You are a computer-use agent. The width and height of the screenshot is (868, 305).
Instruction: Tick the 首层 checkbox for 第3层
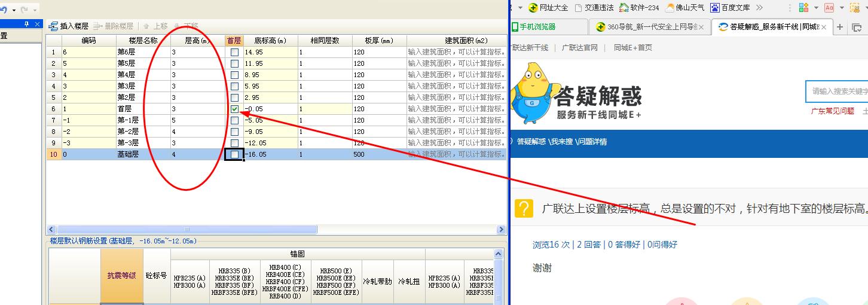point(234,86)
